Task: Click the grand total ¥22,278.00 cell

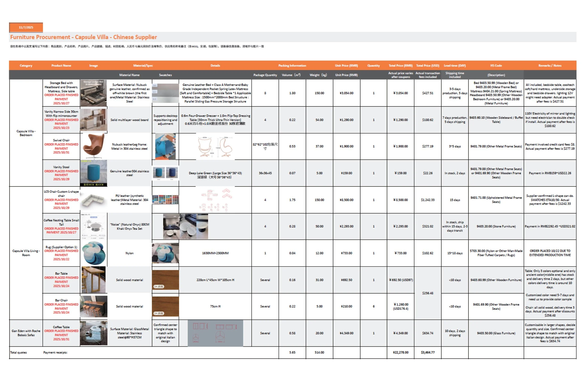Action: click(x=401, y=352)
